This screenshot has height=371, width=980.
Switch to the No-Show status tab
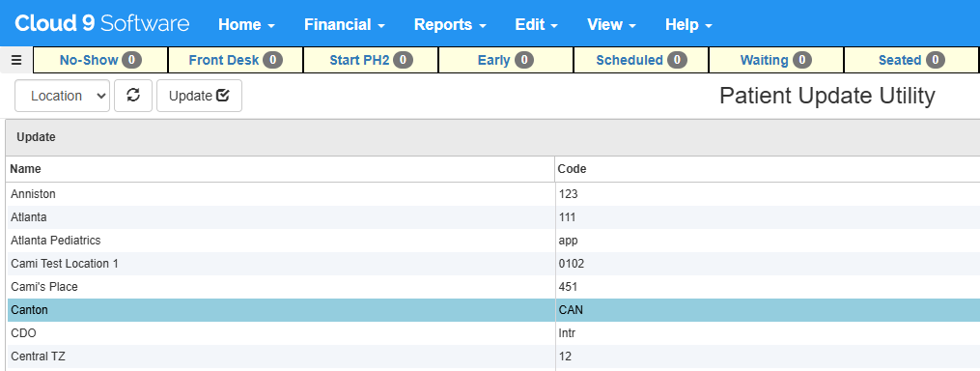(x=100, y=60)
